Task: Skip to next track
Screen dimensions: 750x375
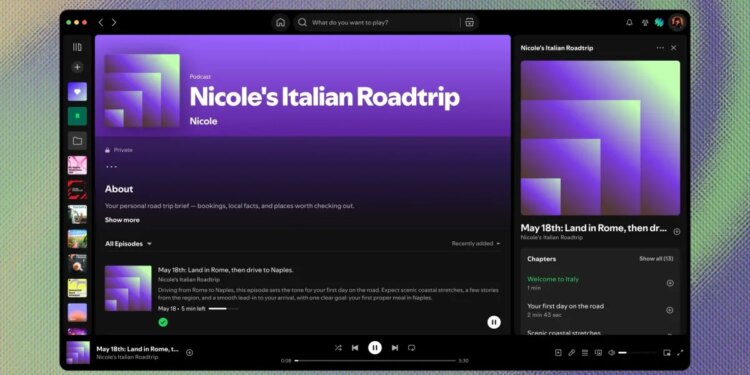Action: [x=395, y=348]
